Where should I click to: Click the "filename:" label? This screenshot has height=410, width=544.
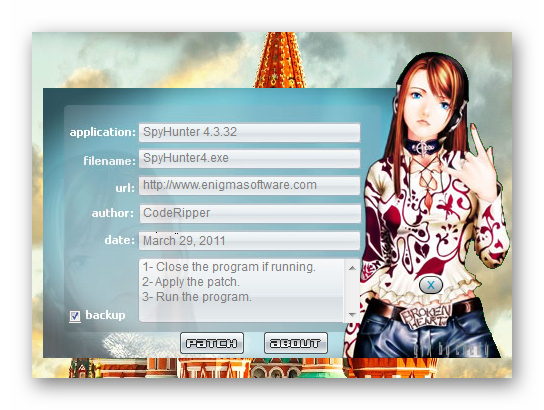(x=109, y=161)
